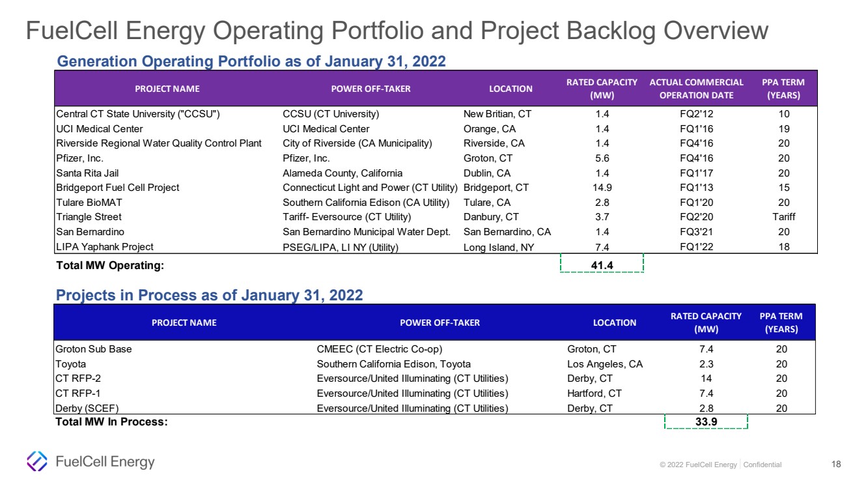868x488 pixels.
Task: Click "Tariff" in the PPA term column
Action: [784, 217]
